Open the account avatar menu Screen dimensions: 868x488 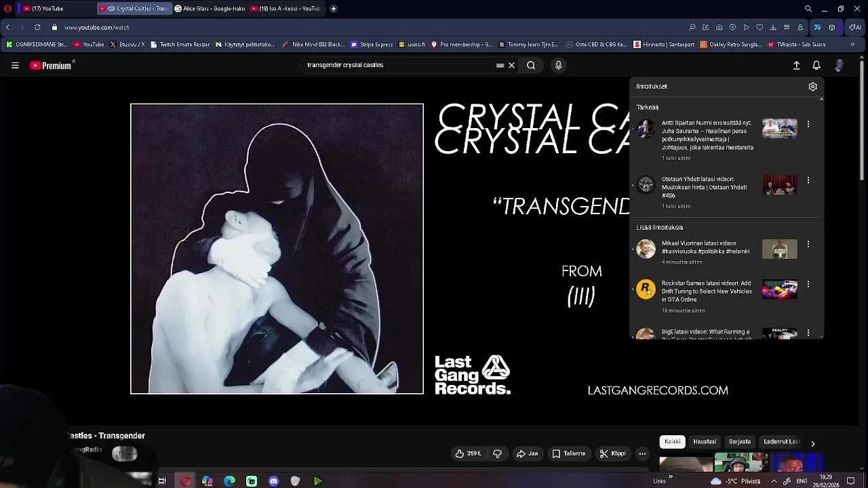(x=840, y=66)
